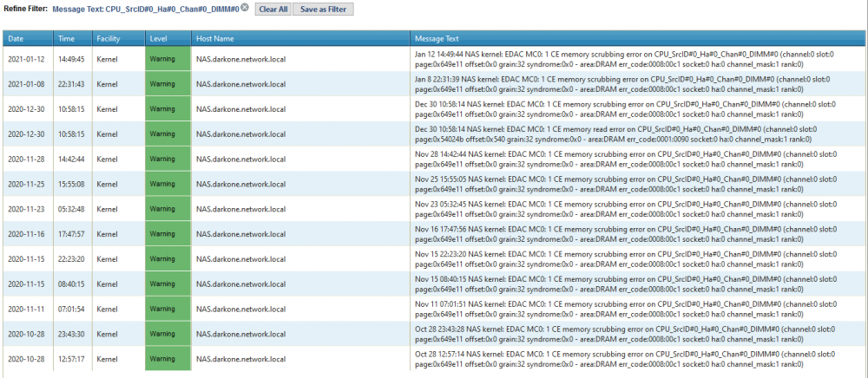The image size is (868, 378).
Task: Open the Nov 15 22:23:20 message text
Action: [x=624, y=259]
